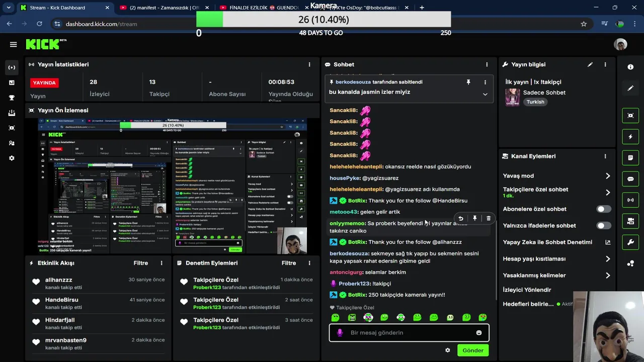Click the info icon in right sidebar
644x362 pixels.
click(x=630, y=67)
